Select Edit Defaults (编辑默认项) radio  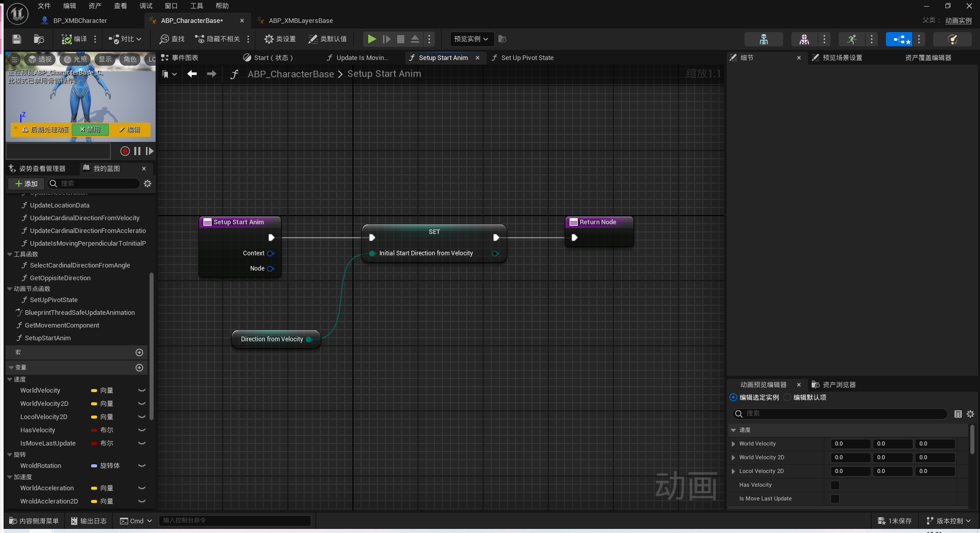(x=787, y=397)
